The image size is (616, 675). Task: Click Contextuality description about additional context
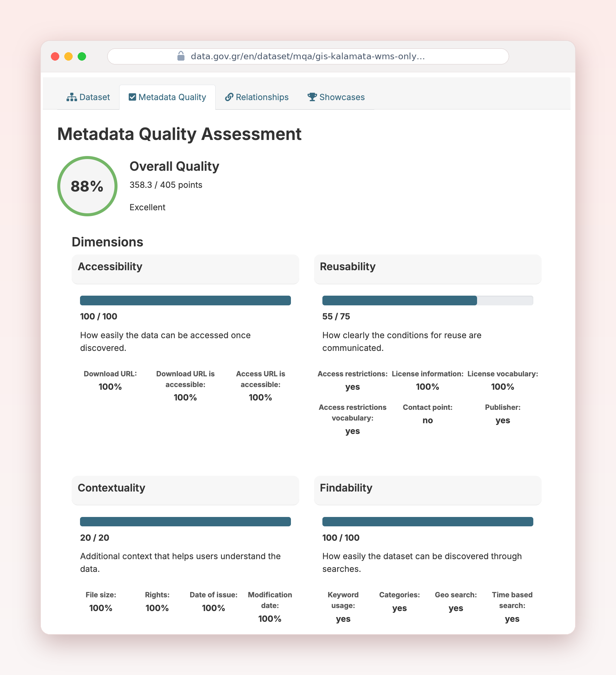[180, 562]
